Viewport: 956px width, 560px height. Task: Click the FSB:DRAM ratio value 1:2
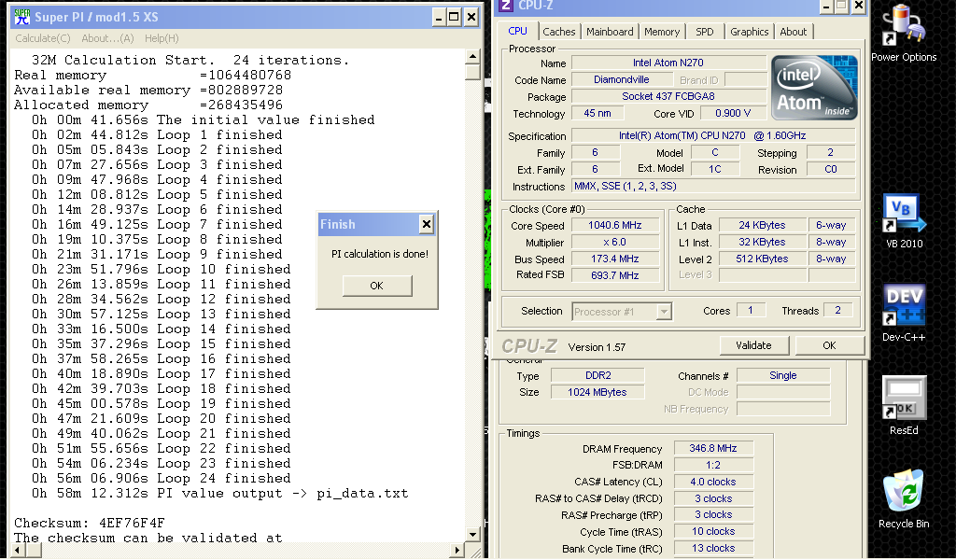713,465
